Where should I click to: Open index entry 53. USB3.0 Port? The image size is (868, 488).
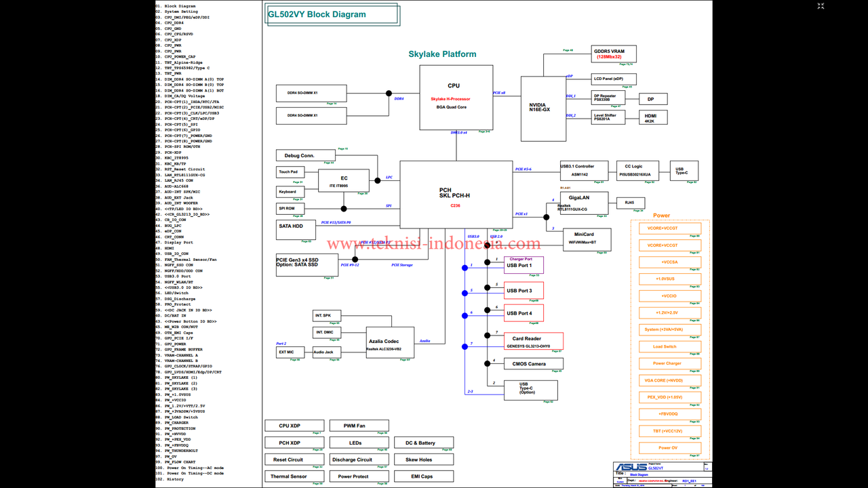tap(174, 277)
